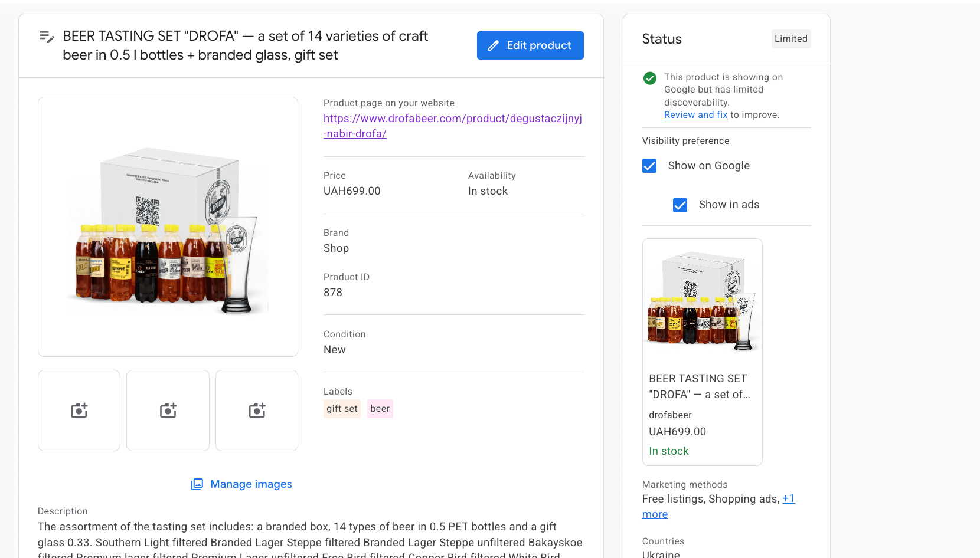Click the product preview card image
The image size is (980, 558).
702,300
